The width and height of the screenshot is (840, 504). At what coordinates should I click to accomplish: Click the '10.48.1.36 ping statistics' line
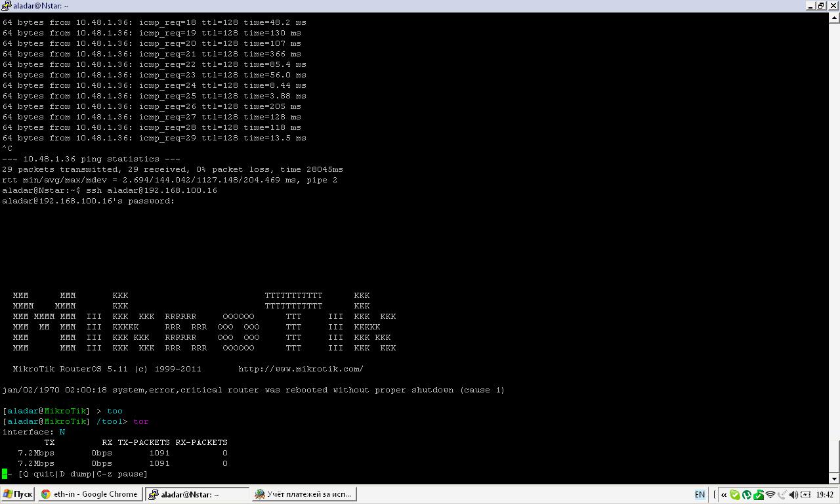click(x=91, y=159)
